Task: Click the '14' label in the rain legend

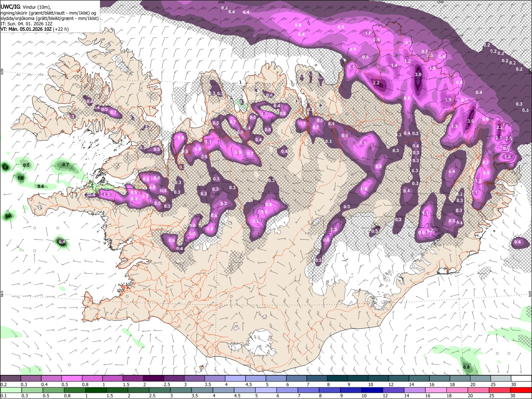Action: [x=407, y=396]
